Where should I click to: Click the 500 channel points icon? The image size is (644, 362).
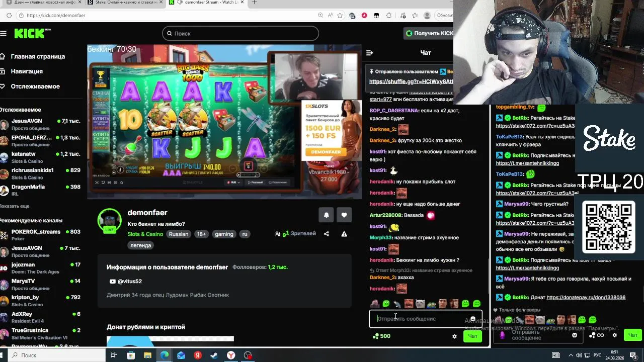click(x=381, y=336)
